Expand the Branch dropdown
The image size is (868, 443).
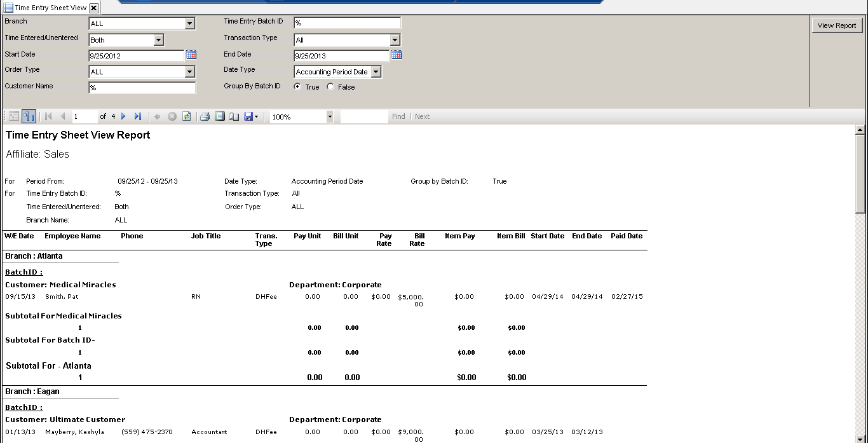tap(189, 24)
